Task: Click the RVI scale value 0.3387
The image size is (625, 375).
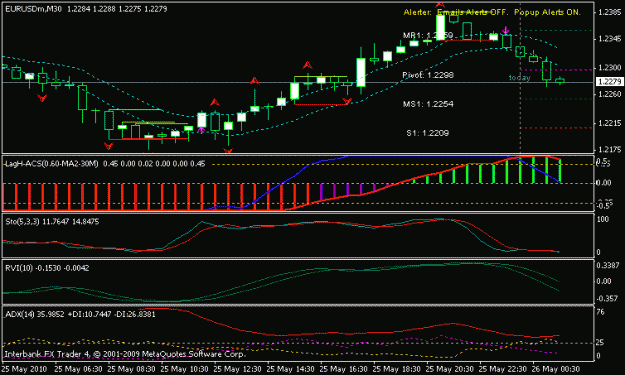Action: point(608,265)
